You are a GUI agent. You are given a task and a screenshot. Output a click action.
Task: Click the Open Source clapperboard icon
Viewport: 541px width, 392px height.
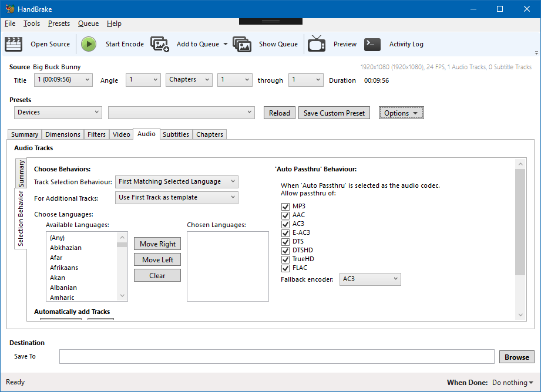tap(14, 44)
